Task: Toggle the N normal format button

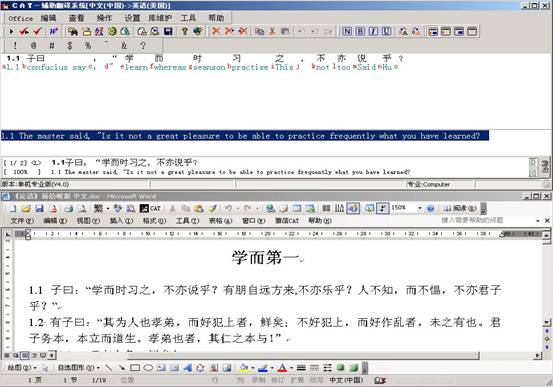Action: tap(347, 31)
